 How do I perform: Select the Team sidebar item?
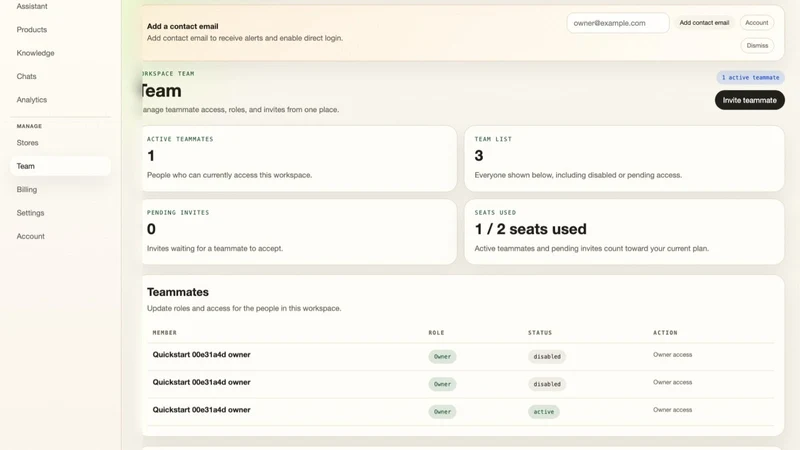tap(60, 166)
